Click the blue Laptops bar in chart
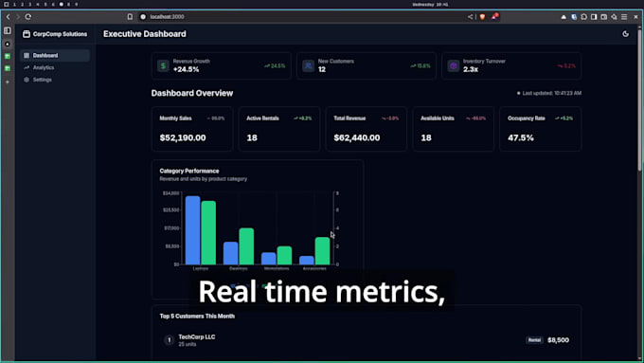Image resolution: width=644 pixels, height=363 pixels. pyautogui.click(x=192, y=230)
